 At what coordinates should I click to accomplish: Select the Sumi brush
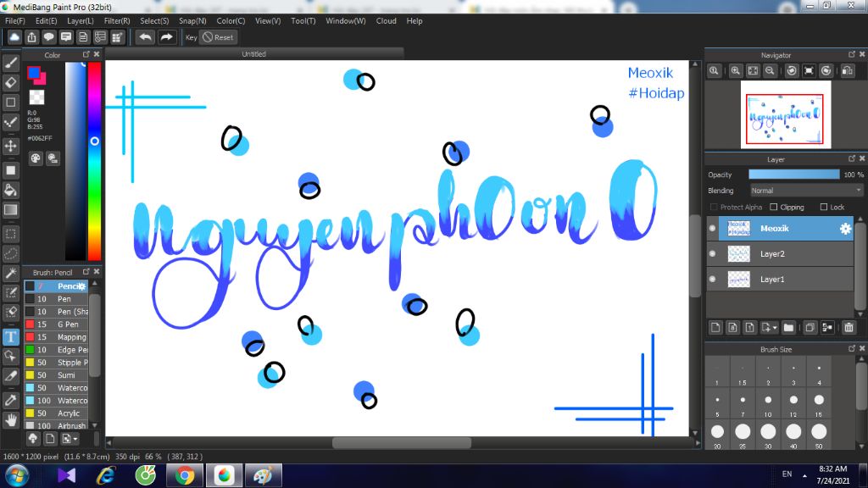click(56, 375)
